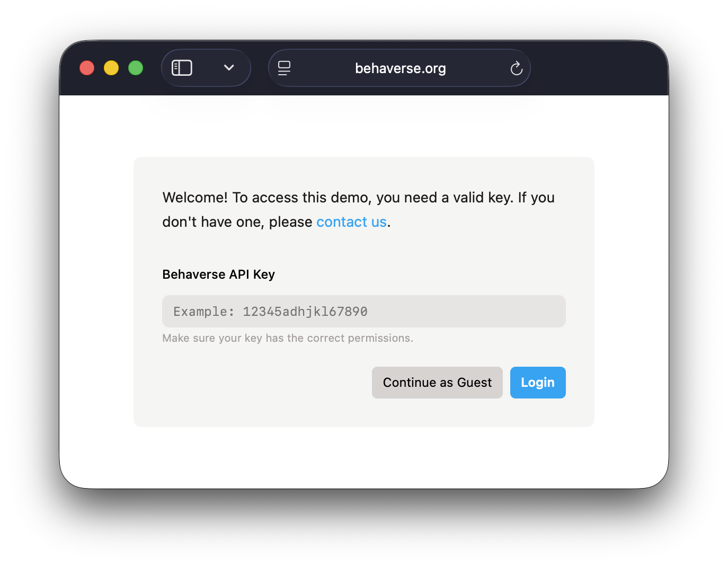
Task: Select the address bar showing behaverse.org
Action: pos(400,68)
